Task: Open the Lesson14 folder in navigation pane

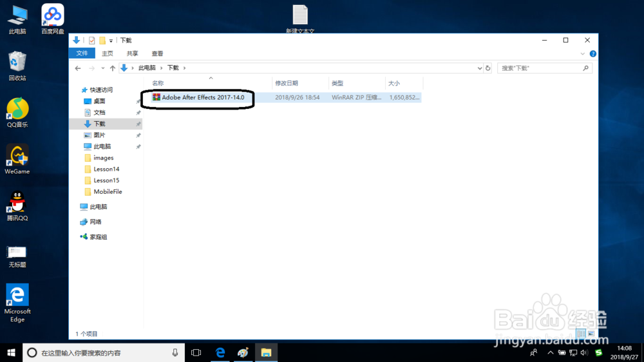Action: click(106, 169)
